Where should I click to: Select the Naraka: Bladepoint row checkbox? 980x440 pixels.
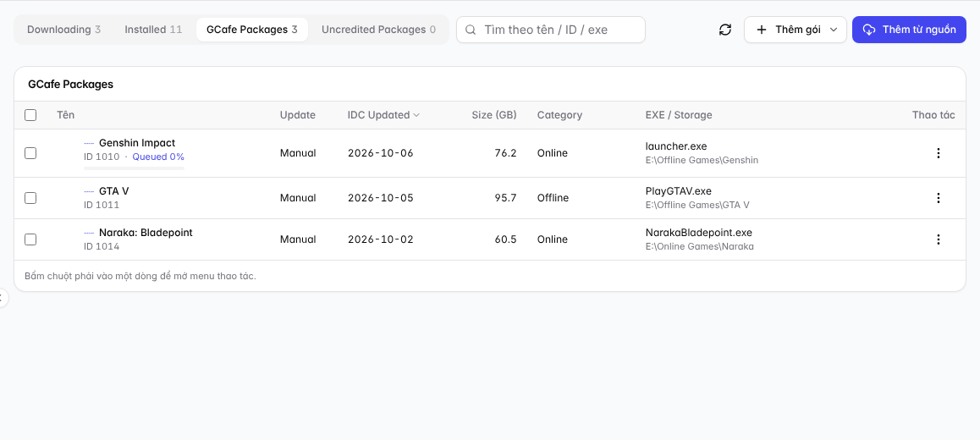(x=30, y=239)
